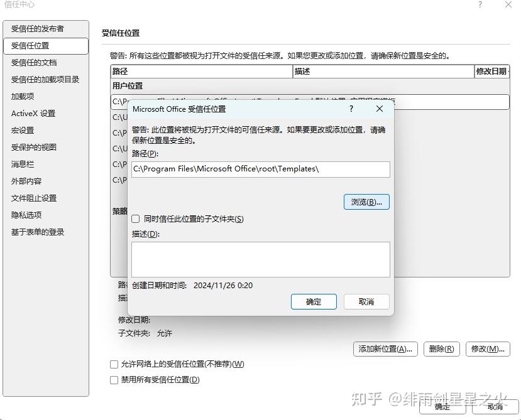The width and height of the screenshot is (521, 420).
Task: Click the 浏览(B) button
Action: click(x=366, y=202)
